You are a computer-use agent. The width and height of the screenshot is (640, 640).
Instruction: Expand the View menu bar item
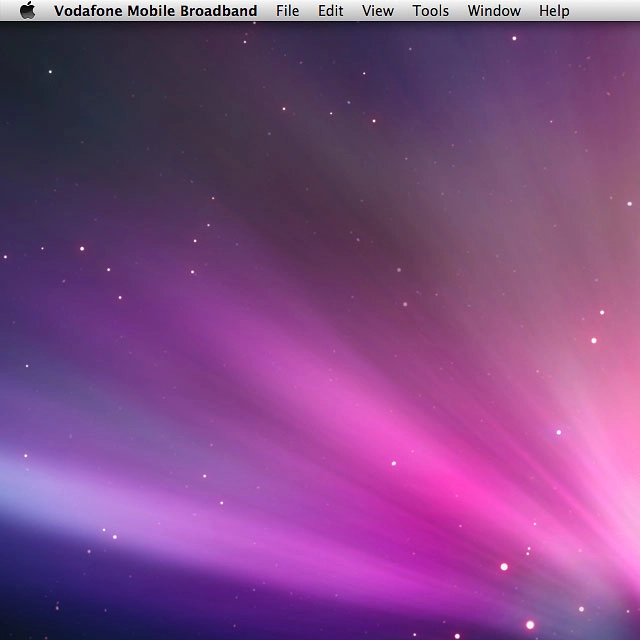pyautogui.click(x=377, y=11)
